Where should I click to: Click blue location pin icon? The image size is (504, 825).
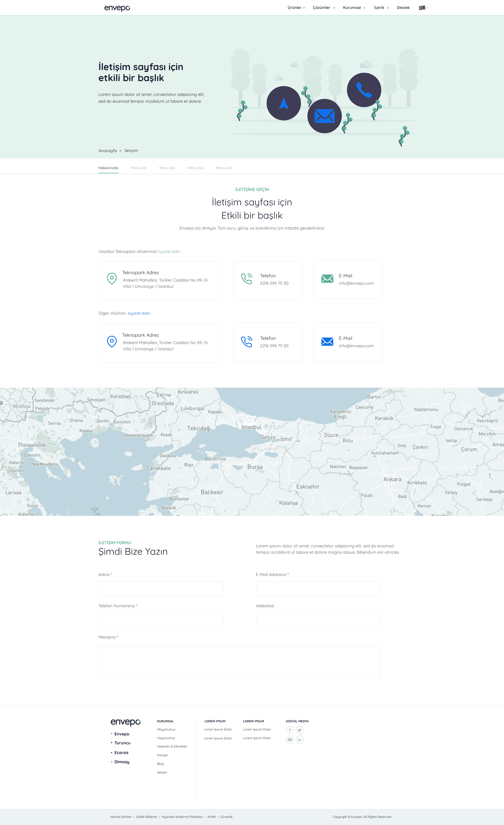click(112, 342)
